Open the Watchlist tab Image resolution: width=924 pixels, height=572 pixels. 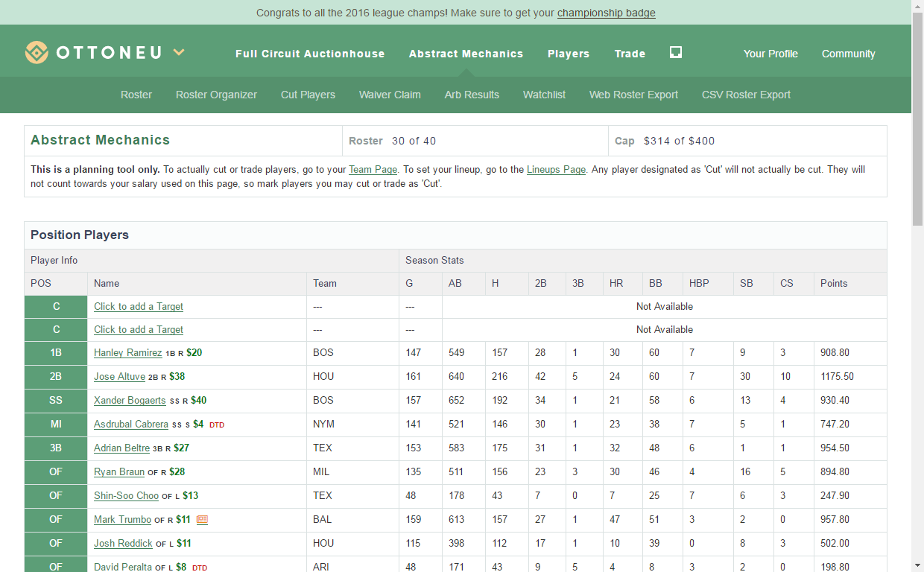tap(544, 95)
